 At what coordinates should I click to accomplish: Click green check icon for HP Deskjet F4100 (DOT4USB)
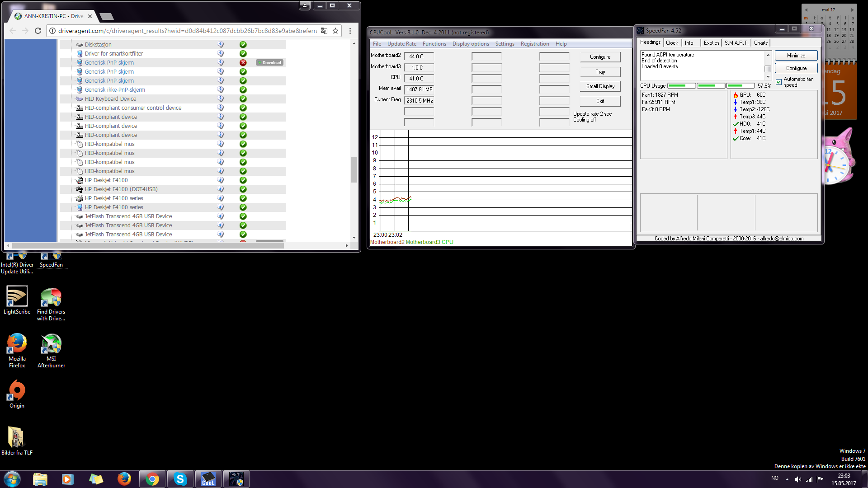(243, 189)
